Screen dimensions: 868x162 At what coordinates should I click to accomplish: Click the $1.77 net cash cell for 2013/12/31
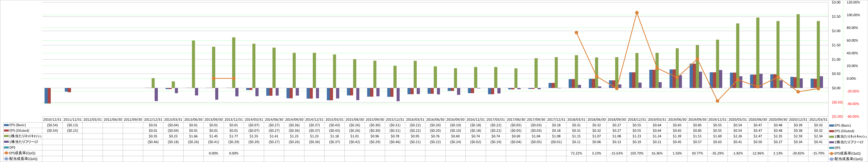point(234,136)
